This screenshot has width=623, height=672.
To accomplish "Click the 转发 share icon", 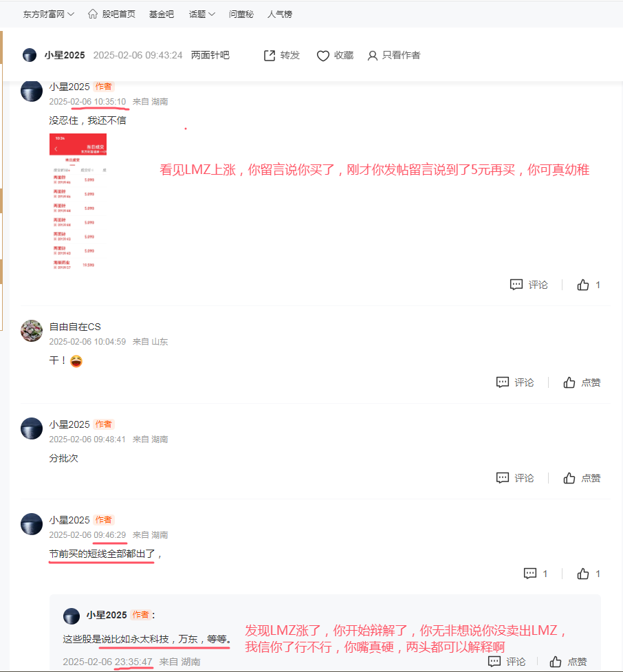I will pyautogui.click(x=270, y=55).
